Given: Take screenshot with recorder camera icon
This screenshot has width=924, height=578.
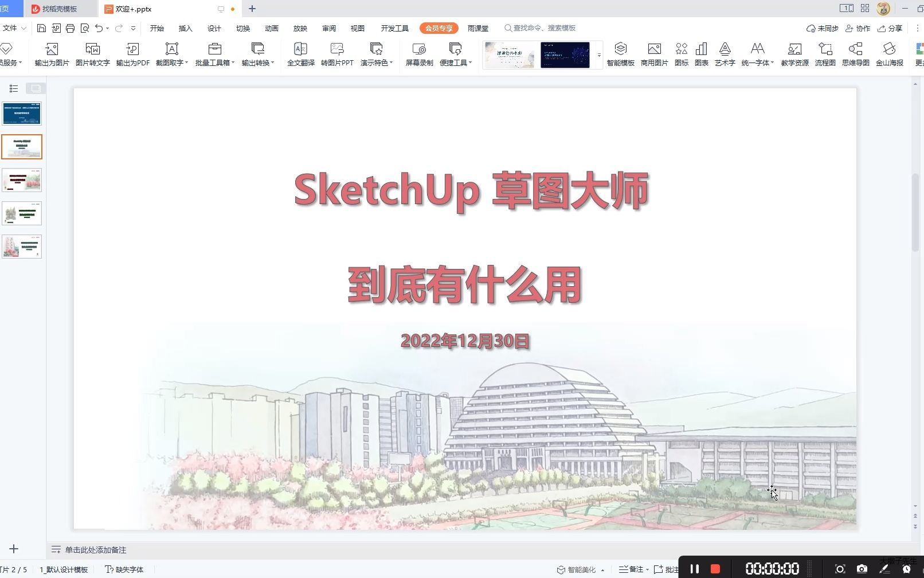Looking at the screenshot, I should click(862, 569).
